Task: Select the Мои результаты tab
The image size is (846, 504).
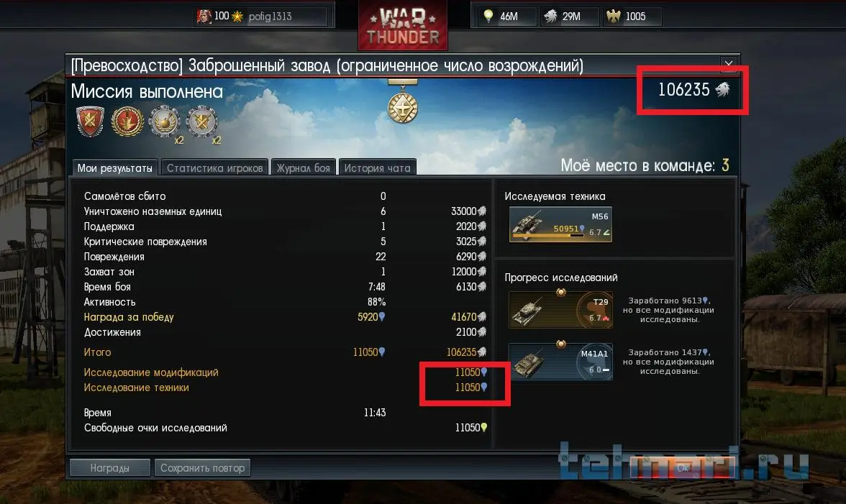Action: [114, 168]
